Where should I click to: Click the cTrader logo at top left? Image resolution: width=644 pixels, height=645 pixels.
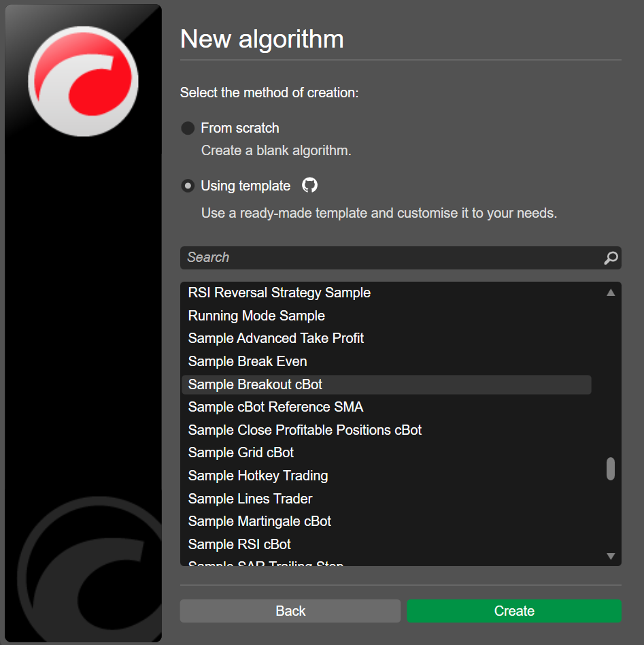click(83, 81)
